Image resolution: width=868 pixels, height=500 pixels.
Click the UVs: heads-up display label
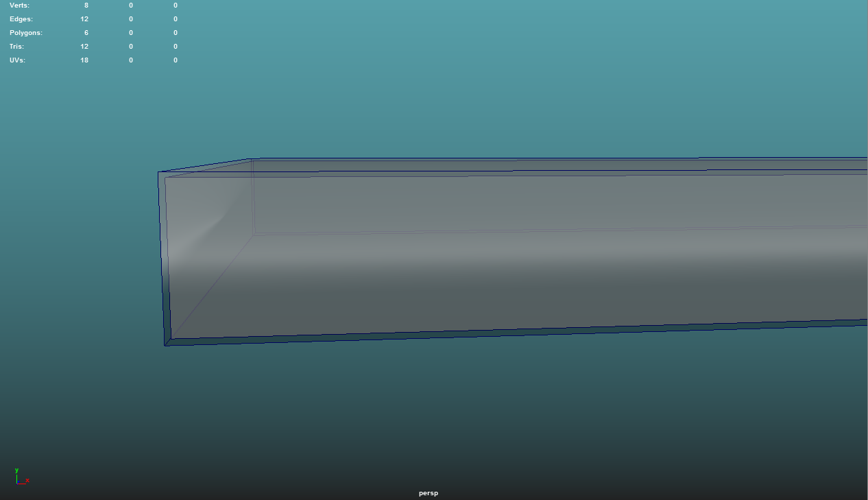click(x=18, y=60)
